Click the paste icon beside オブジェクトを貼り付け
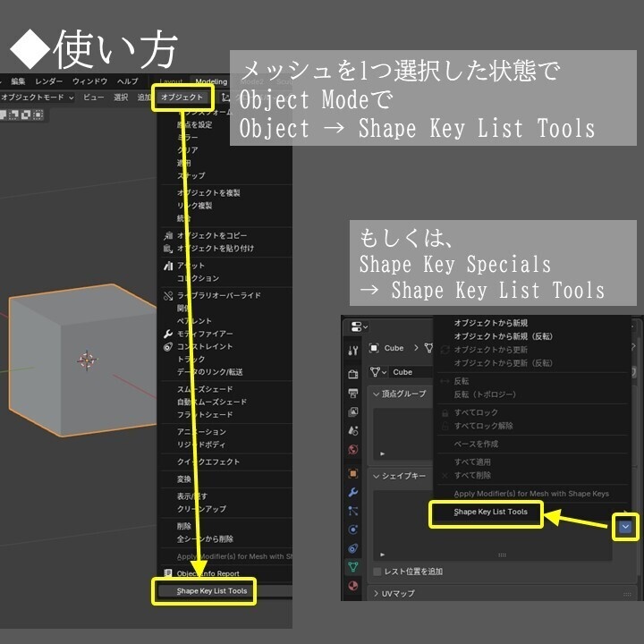644x644 pixels. click(168, 249)
